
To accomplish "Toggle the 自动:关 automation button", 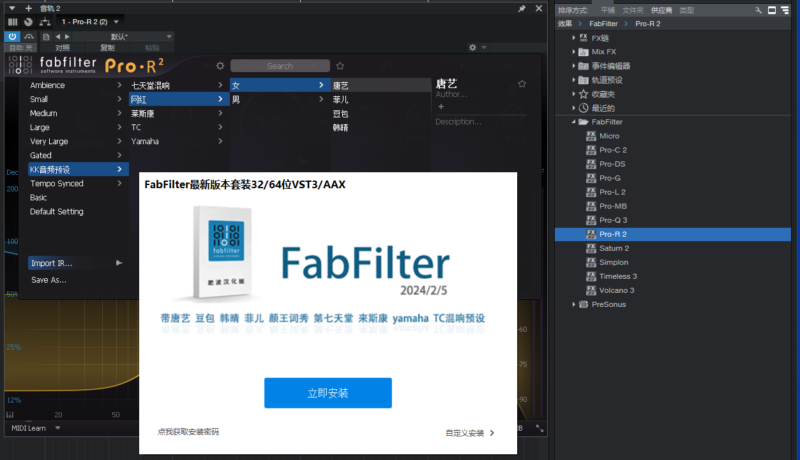I will [x=20, y=48].
